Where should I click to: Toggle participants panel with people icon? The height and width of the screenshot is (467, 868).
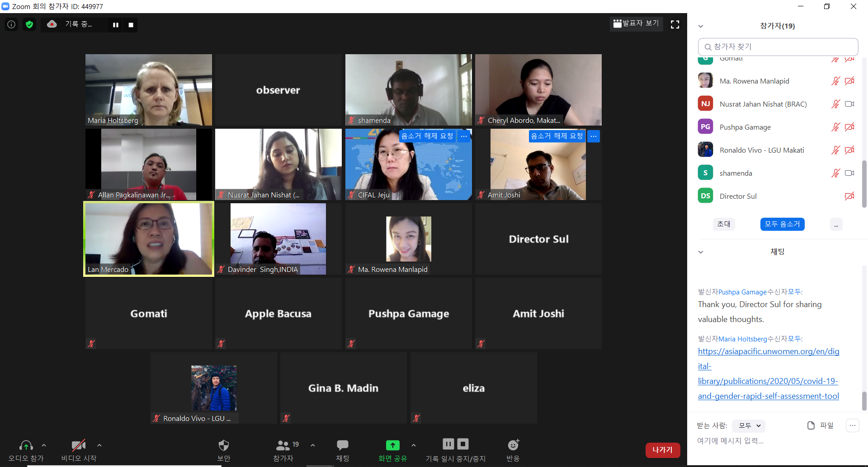[x=283, y=445]
